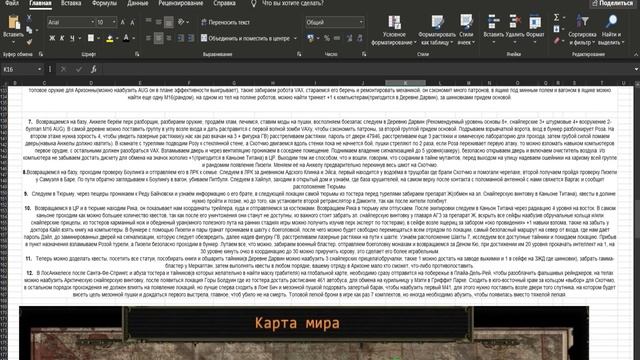
Task: Click the decrease decimal icon
Action: pyautogui.click(x=360, y=38)
